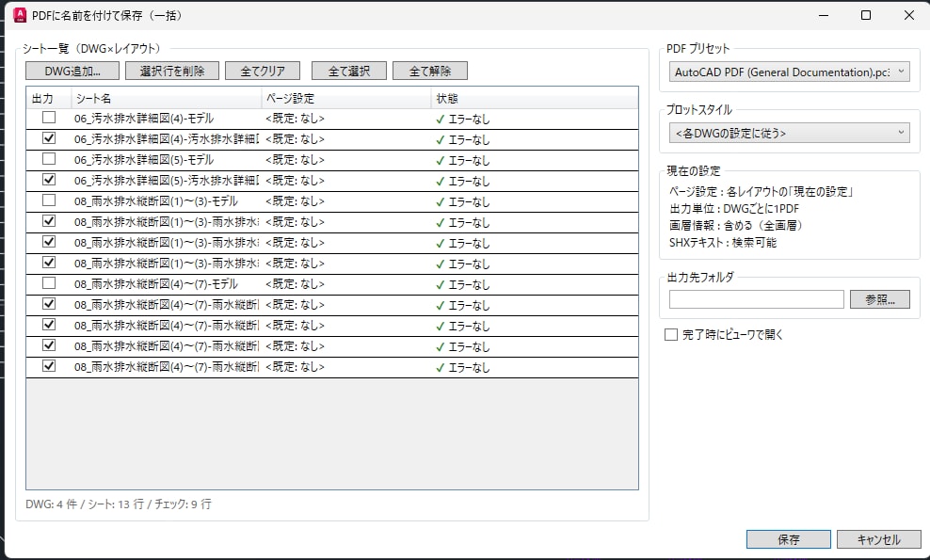
Task: Browse for output folder with 参照...
Action: (880, 299)
